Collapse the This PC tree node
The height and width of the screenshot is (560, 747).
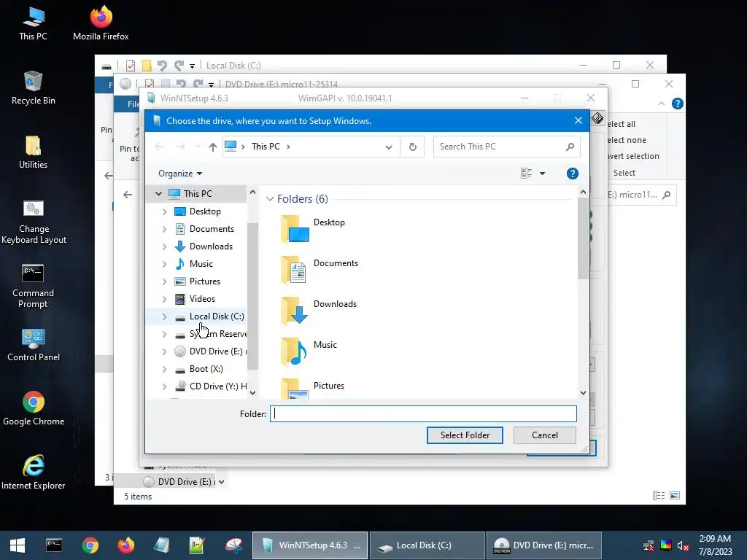(x=158, y=194)
